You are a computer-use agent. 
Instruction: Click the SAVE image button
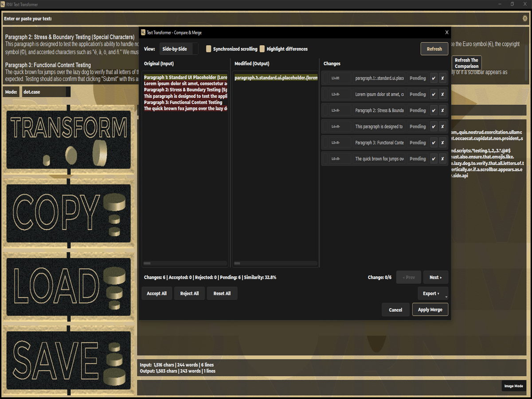click(69, 360)
